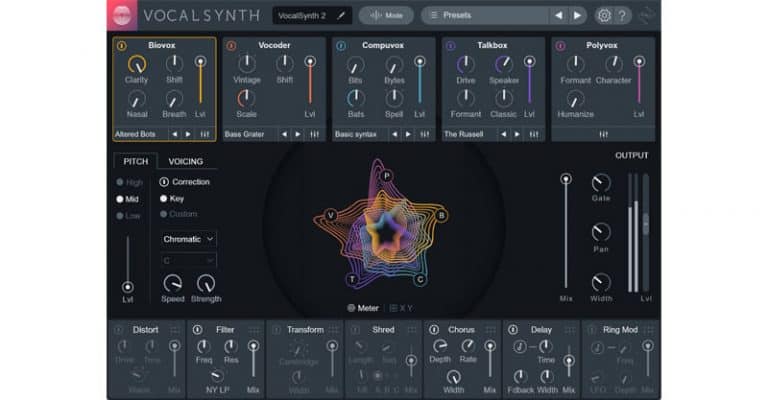The image size is (768, 400).
Task: Click The Russell preset name
Action: click(x=464, y=134)
